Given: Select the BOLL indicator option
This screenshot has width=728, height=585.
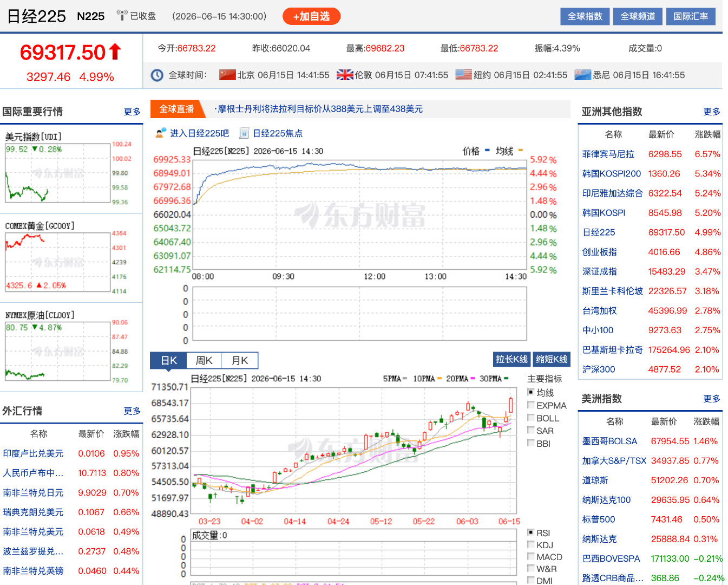Looking at the screenshot, I should (531, 418).
